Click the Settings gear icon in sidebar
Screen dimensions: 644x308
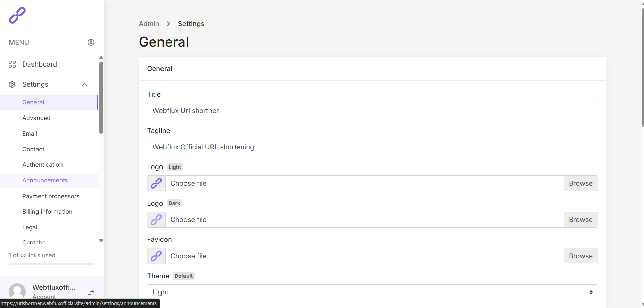(x=12, y=84)
